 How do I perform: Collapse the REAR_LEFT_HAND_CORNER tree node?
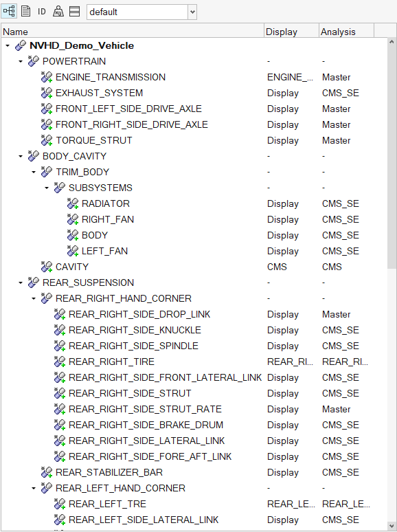(34, 488)
